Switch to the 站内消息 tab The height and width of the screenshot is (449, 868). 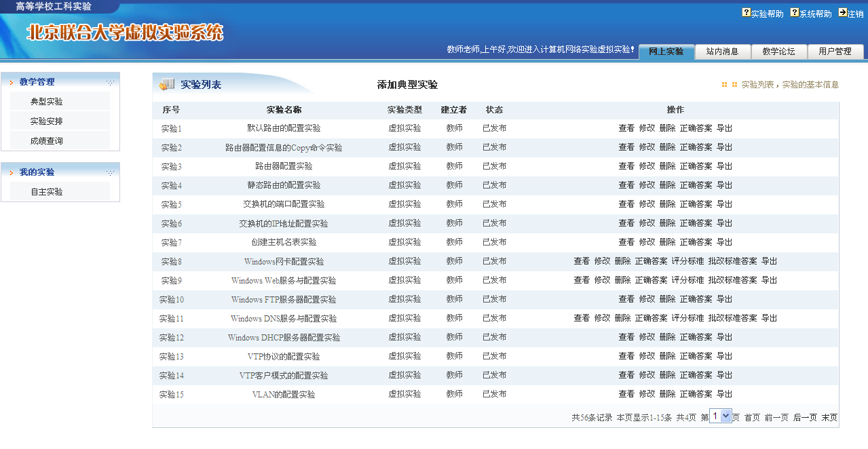pos(722,52)
